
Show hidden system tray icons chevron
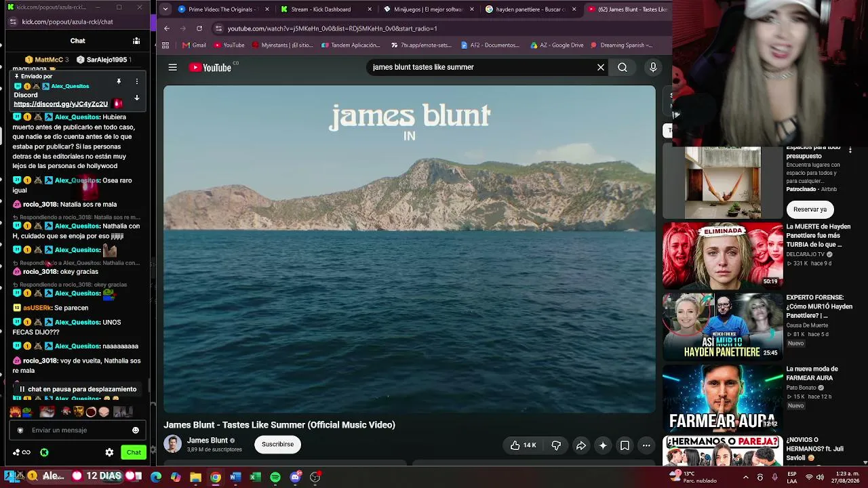coord(745,477)
